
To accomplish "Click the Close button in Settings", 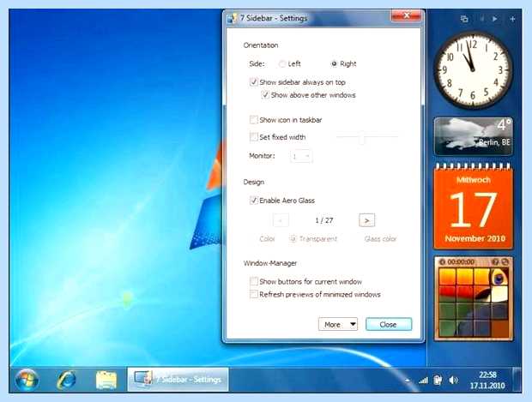I will pos(389,324).
